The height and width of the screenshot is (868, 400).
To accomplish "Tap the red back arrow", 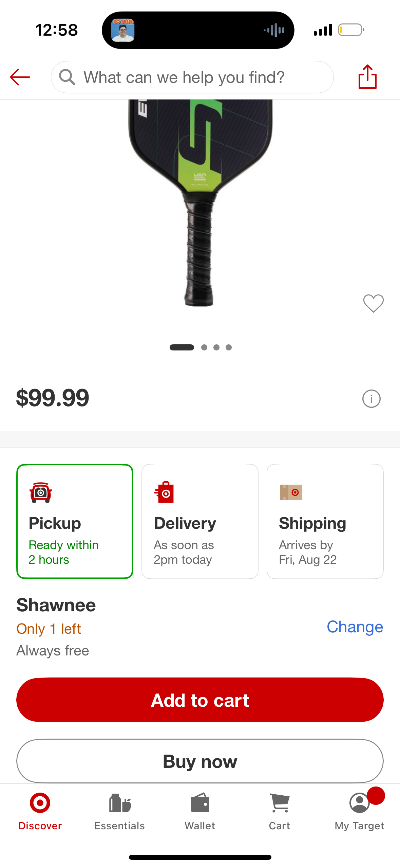I will point(20,77).
